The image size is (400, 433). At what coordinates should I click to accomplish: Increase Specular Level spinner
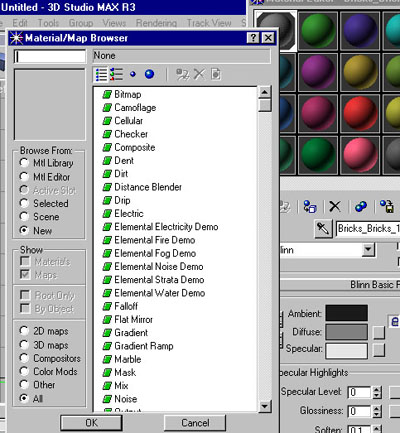pyautogui.click(x=377, y=389)
